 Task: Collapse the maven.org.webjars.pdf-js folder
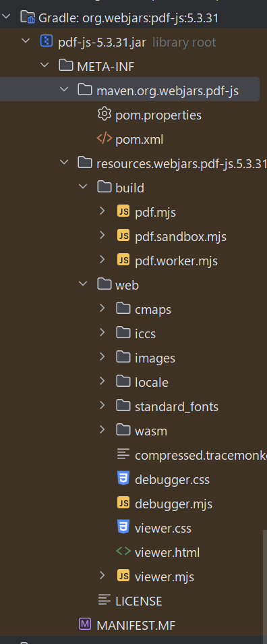point(65,90)
